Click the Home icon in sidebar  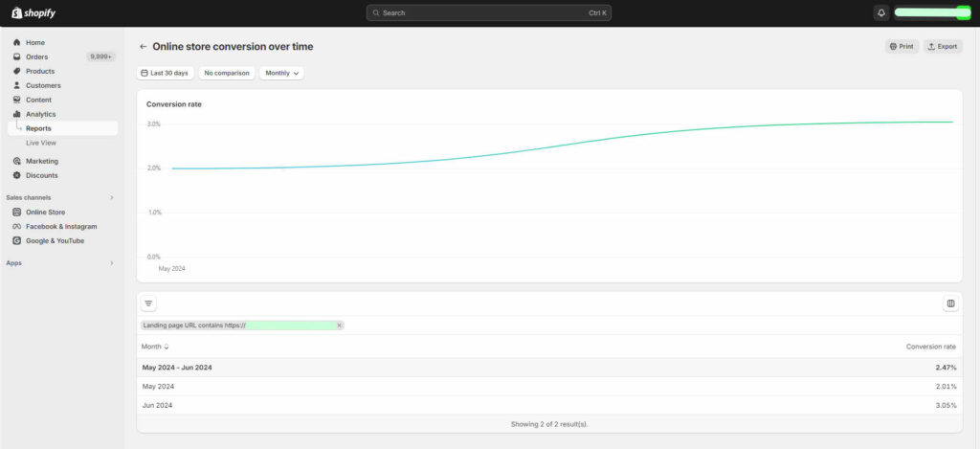coord(17,43)
